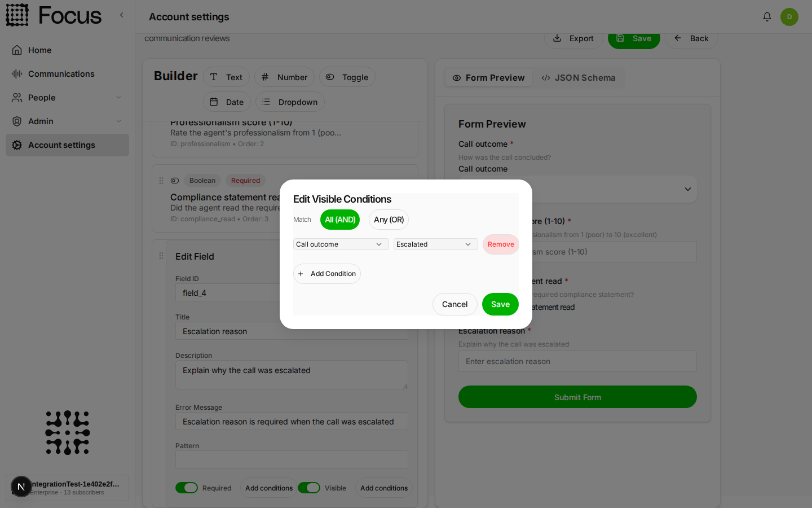The image size is (812, 508).
Task: Select Any (OR) match mode
Action: [x=389, y=220]
